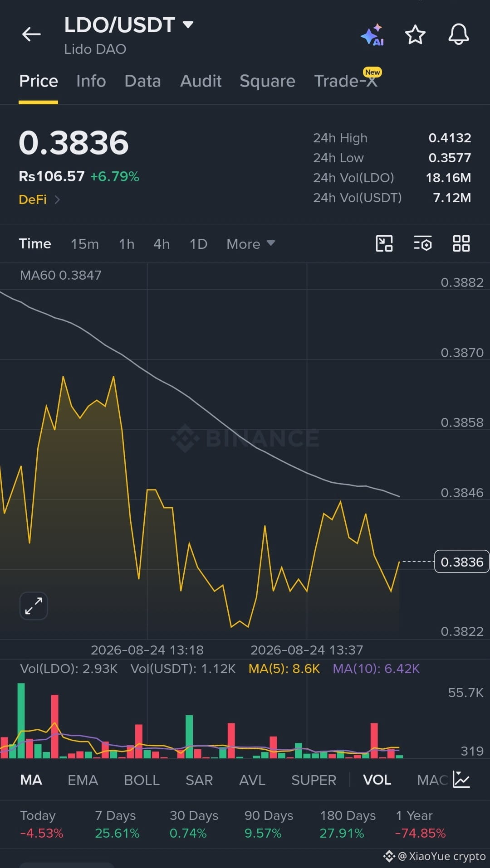Tap 7 Days 25.61% performance
490x868 pixels.
pos(117,824)
